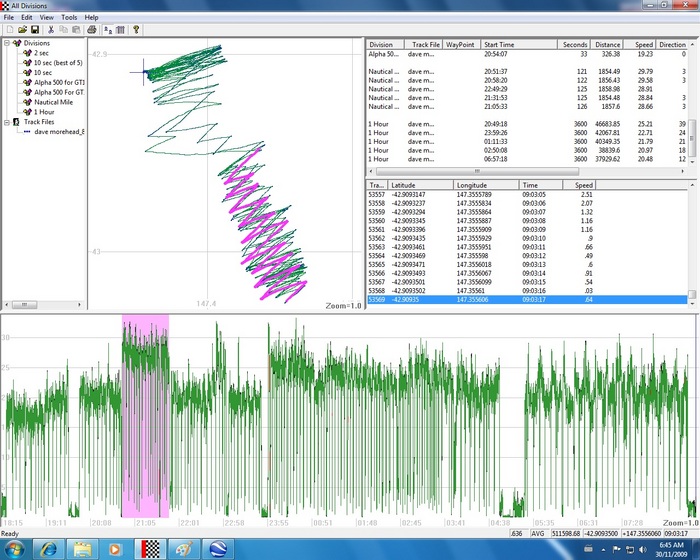
Task: Click the crosshair marker on the track map
Action: [143, 72]
